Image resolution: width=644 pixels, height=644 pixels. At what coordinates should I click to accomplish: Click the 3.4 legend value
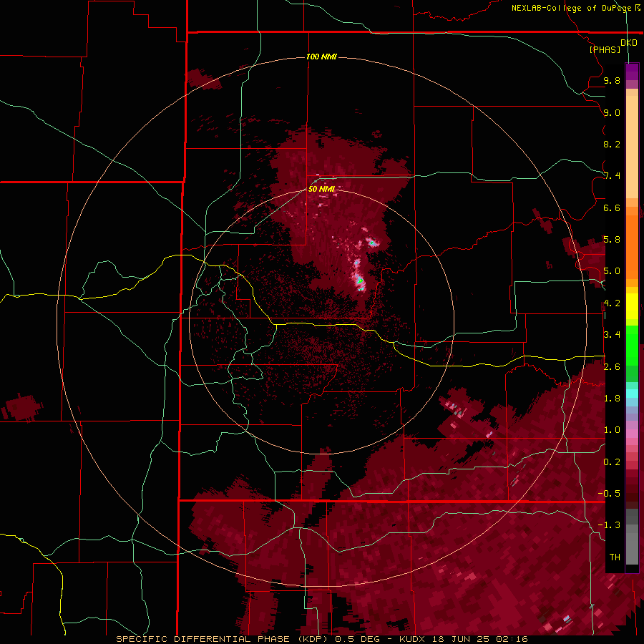[612, 335]
